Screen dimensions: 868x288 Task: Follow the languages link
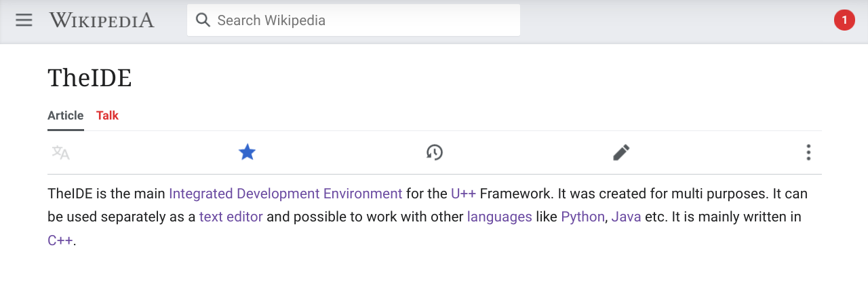[499, 217]
